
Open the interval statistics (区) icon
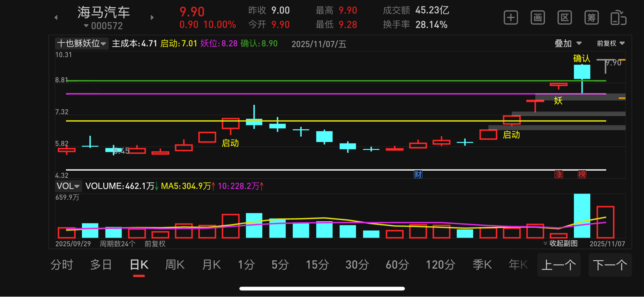click(x=565, y=18)
